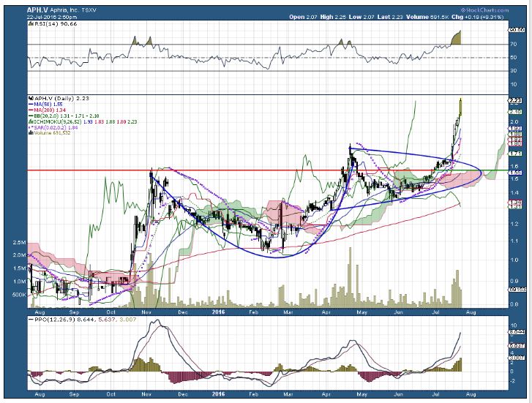Click Nov on the main chart date axis
This screenshot has height=403, width=532.
(146, 312)
